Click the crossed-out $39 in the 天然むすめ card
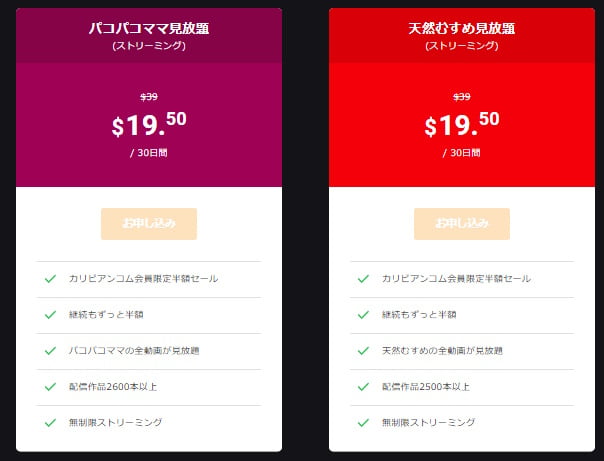 pyautogui.click(x=461, y=97)
